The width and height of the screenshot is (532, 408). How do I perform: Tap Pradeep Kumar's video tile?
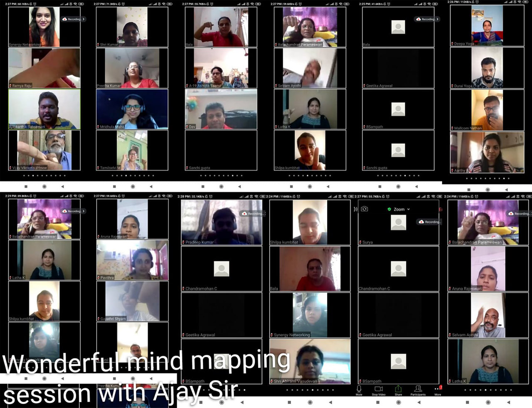222,223
